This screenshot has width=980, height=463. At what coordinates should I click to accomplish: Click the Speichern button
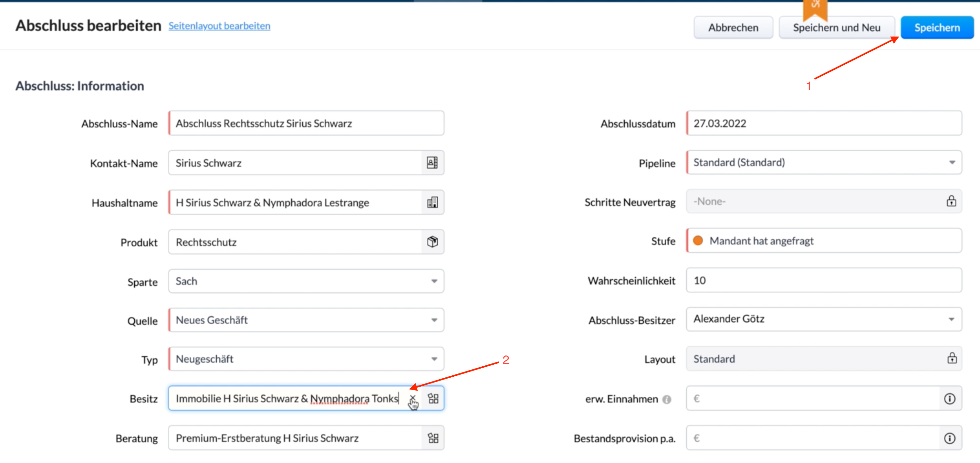[x=937, y=27]
